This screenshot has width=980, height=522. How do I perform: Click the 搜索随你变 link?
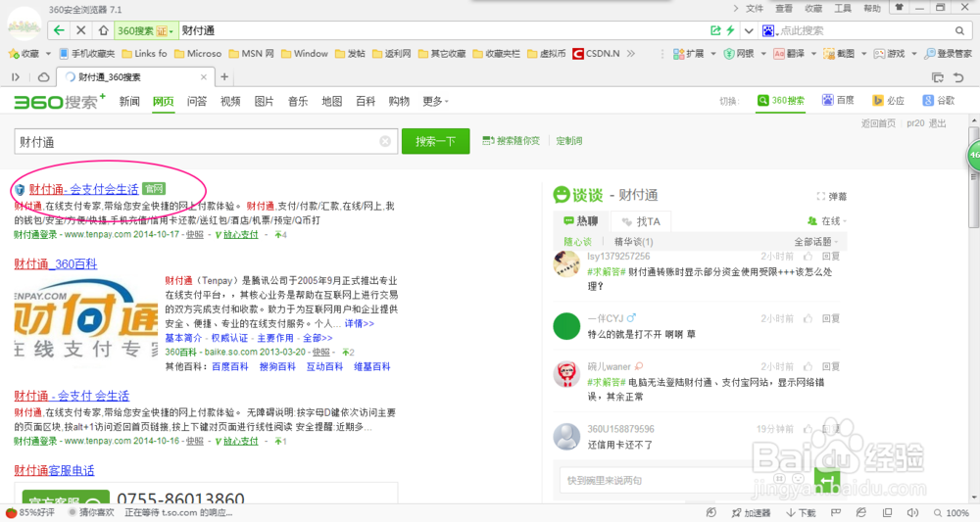511,141
